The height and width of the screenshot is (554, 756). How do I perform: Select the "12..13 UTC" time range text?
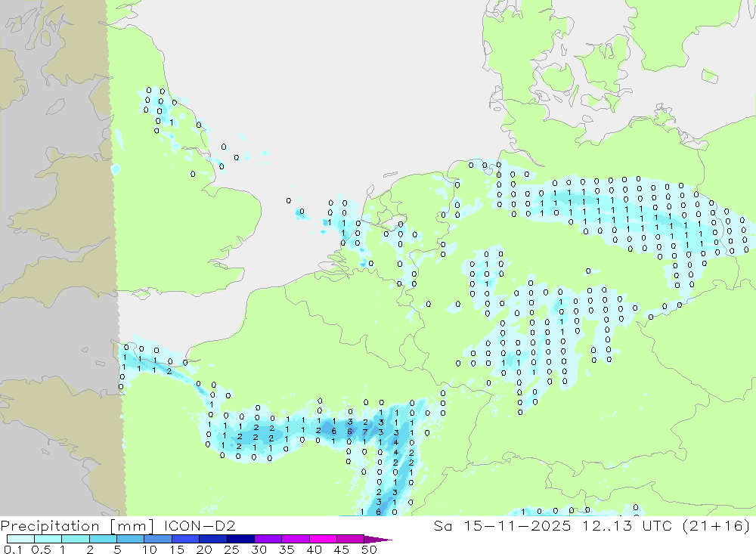627,525
